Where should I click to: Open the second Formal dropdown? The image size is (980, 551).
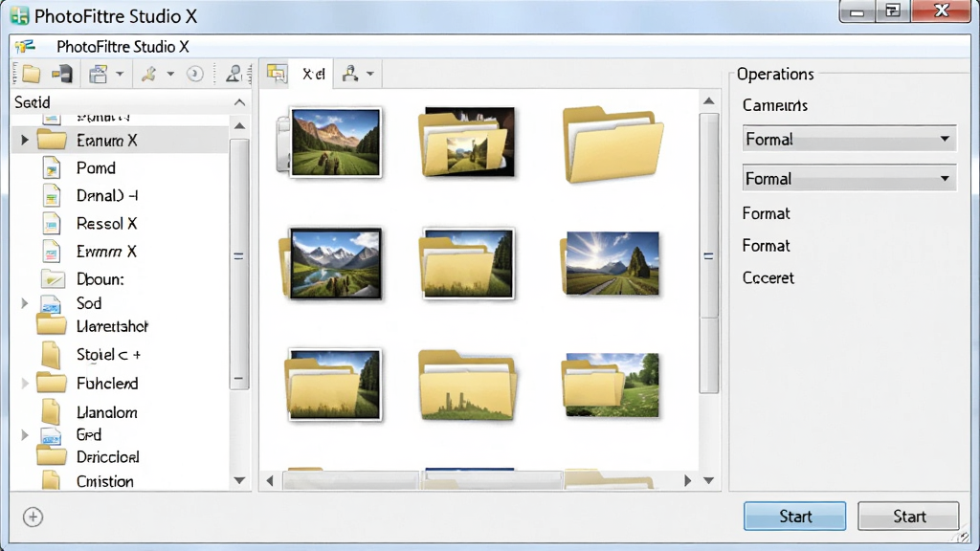(849, 179)
